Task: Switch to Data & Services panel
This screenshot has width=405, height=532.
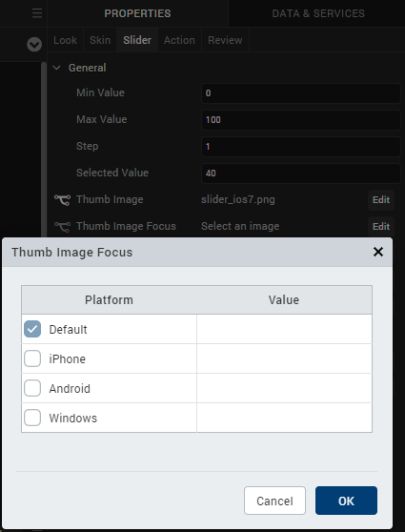Action: [x=318, y=13]
